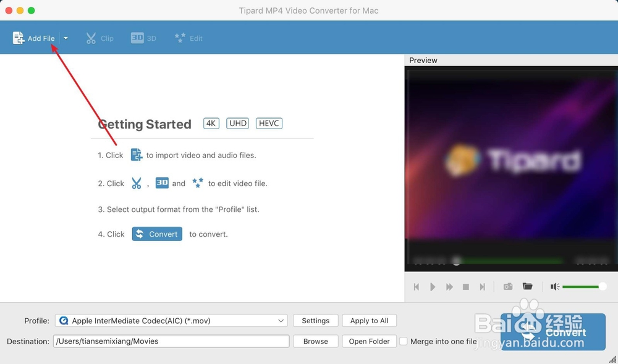
Task: Minimize window with yellow button
Action: 20,11
